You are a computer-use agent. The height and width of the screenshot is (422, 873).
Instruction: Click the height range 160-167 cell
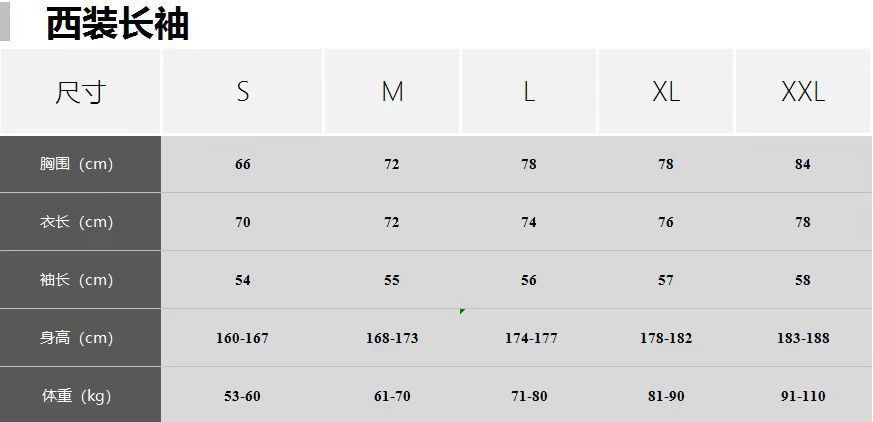pyautogui.click(x=243, y=338)
